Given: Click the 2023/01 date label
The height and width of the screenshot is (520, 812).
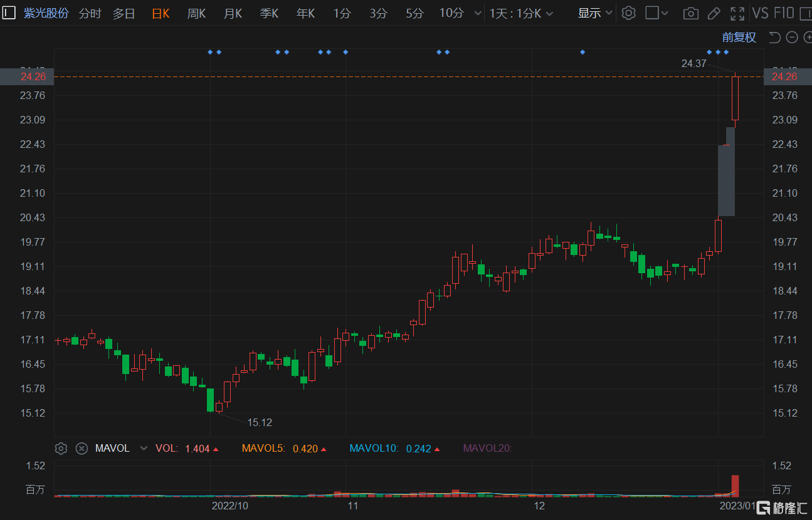Looking at the screenshot, I should tap(737, 506).
